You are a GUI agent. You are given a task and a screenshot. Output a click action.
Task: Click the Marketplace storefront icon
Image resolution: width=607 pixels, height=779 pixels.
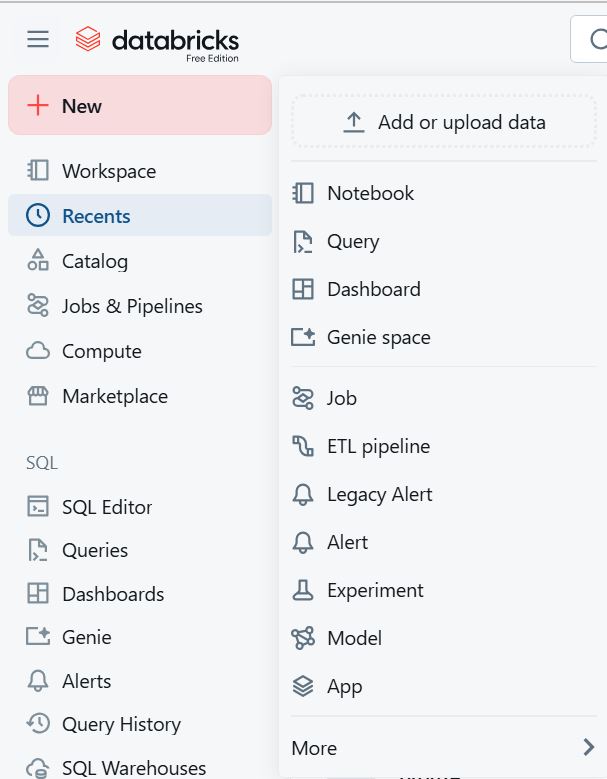click(38, 396)
